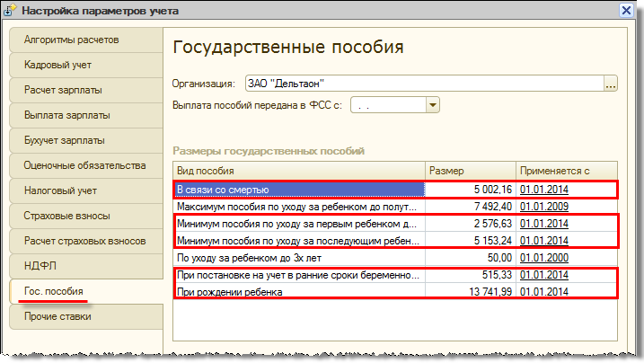Open the Алгоритмы расчетов section

(x=86, y=40)
